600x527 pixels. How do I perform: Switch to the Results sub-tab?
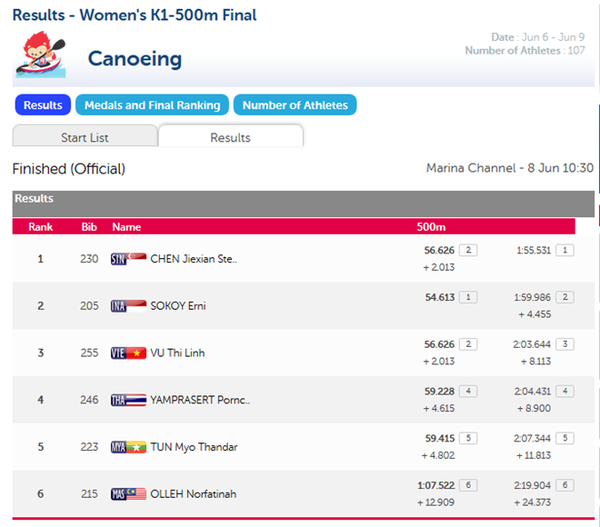[x=231, y=136]
